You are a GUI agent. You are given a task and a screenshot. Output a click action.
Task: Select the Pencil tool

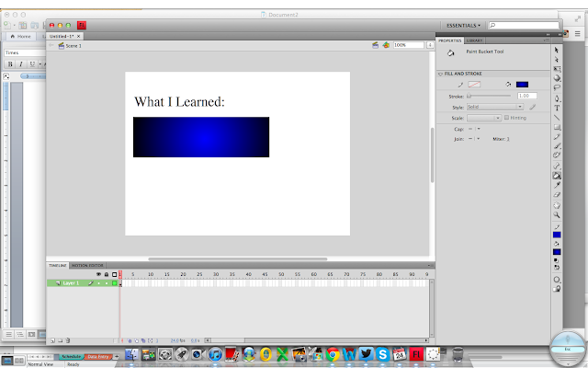pyautogui.click(x=557, y=137)
